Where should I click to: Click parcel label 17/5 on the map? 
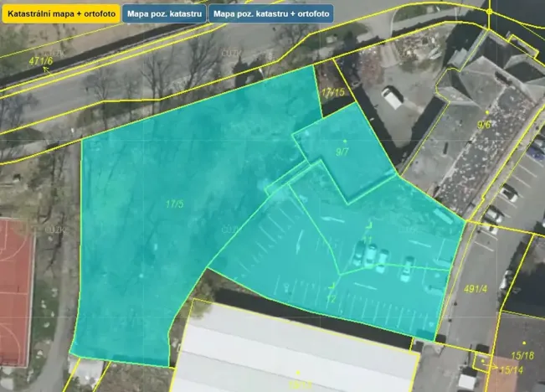[x=174, y=204]
